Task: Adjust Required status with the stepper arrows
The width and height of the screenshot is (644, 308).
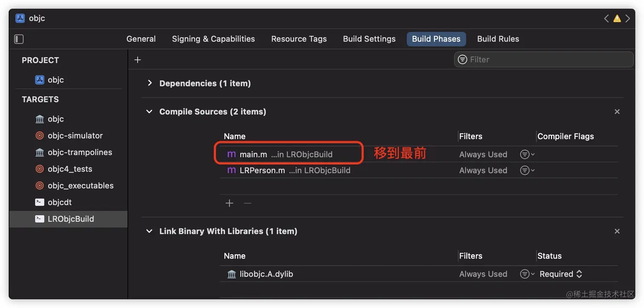Action: [580, 274]
